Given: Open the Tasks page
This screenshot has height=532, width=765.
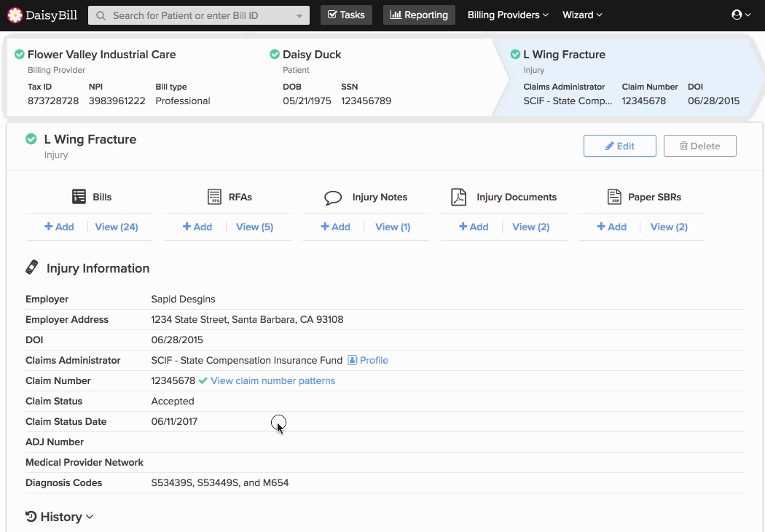Looking at the screenshot, I should pos(346,15).
